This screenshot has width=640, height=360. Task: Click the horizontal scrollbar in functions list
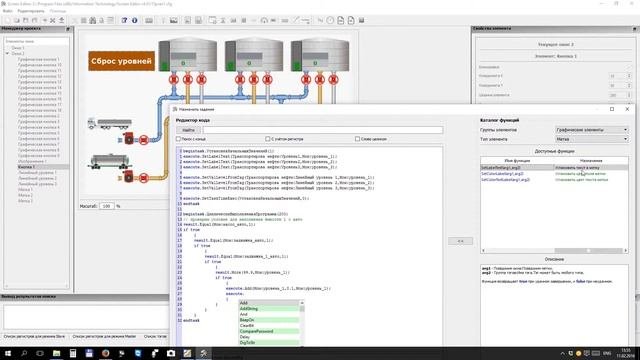[x=554, y=251]
